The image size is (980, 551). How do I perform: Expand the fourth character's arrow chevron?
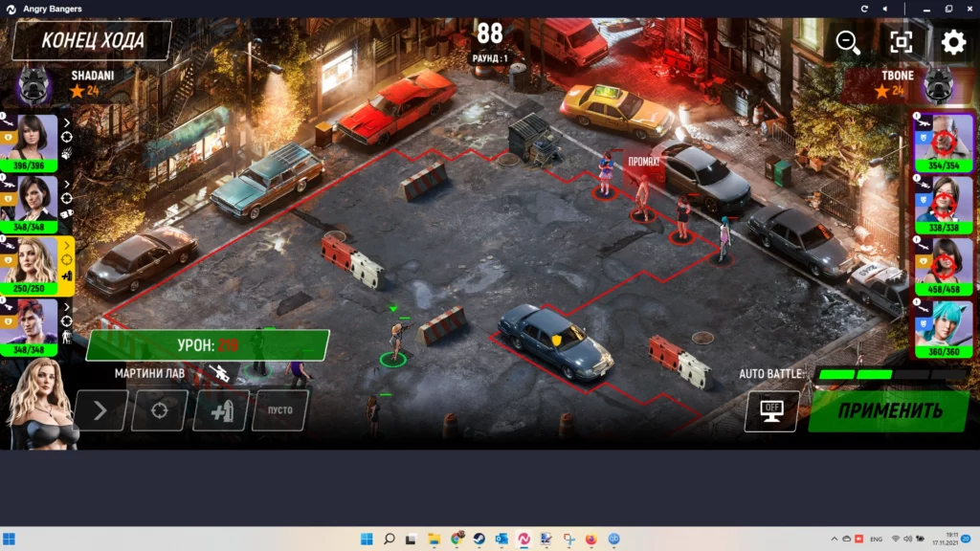tap(67, 307)
